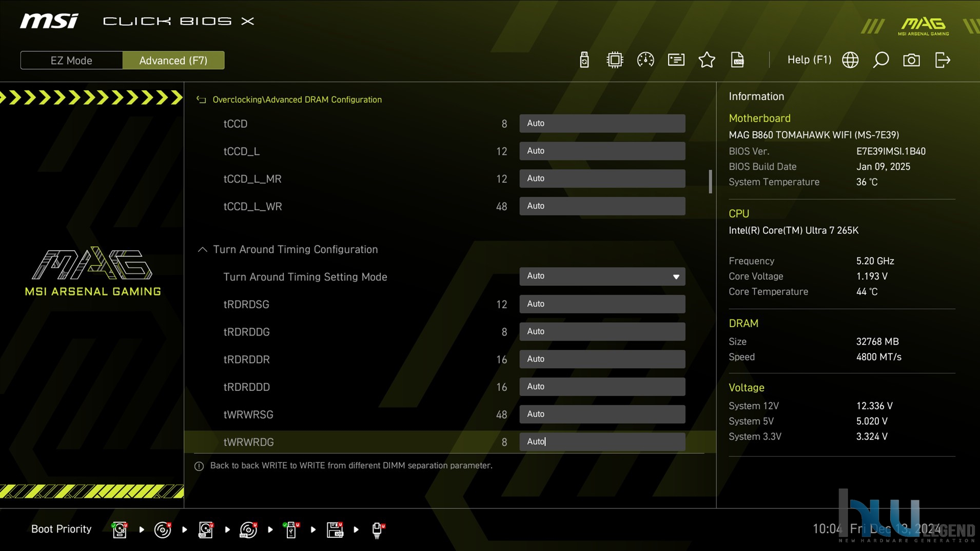Open the search magnifier icon
Viewport: 980px width, 551px height.
[880, 60]
